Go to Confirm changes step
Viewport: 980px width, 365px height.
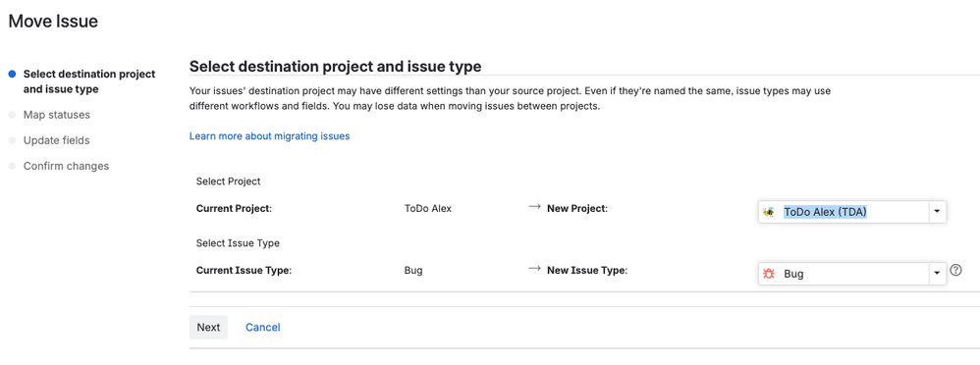click(x=66, y=166)
